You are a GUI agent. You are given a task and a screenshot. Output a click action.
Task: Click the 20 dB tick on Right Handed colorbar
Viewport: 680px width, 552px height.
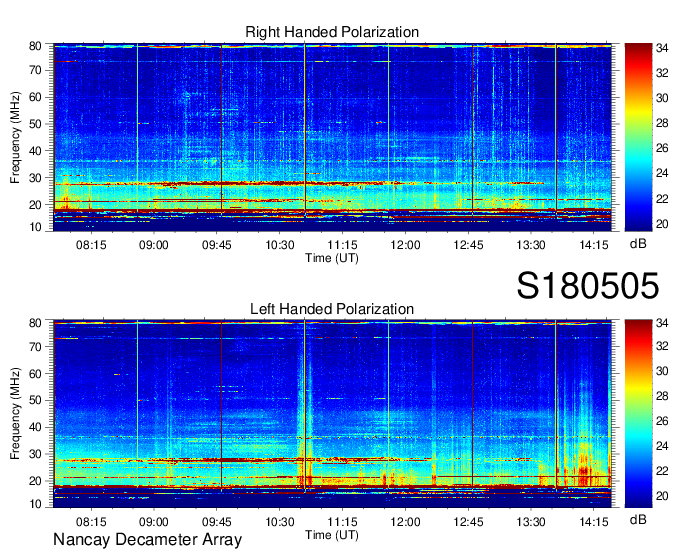pyautogui.click(x=662, y=224)
